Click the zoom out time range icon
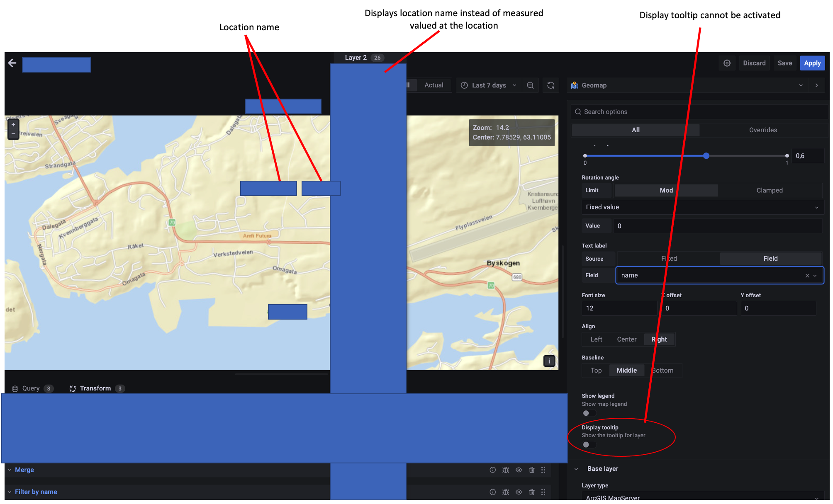Image resolution: width=833 pixels, height=504 pixels. click(x=530, y=85)
